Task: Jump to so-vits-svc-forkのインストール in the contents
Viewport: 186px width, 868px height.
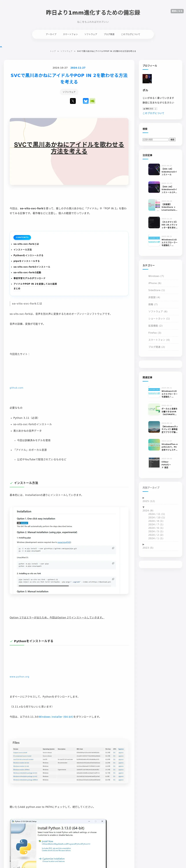Action: 32,267
